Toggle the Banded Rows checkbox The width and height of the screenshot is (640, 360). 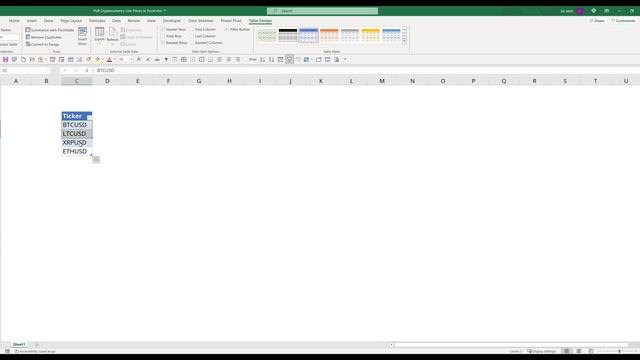click(163, 42)
